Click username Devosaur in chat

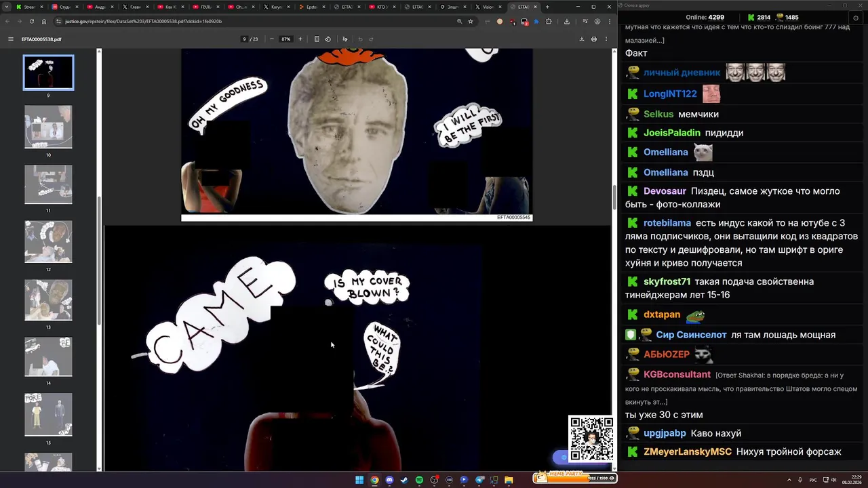pos(665,191)
